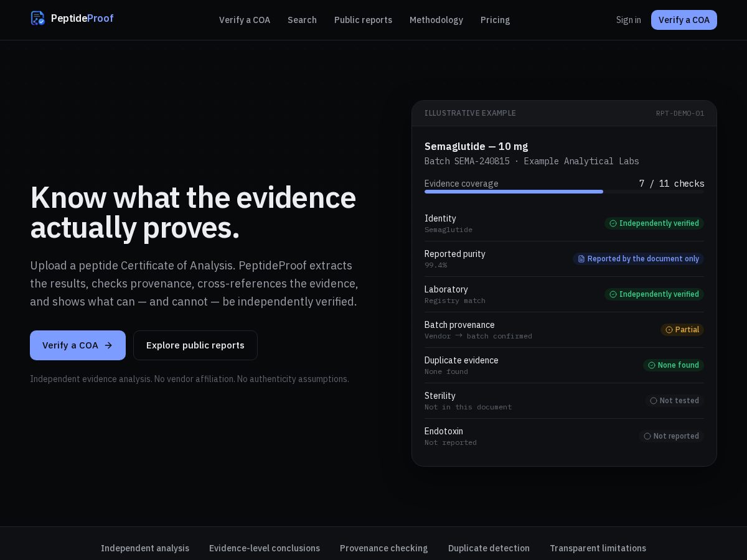Click Evidence-level conclusions footer item
The image size is (747, 560).
click(265, 548)
